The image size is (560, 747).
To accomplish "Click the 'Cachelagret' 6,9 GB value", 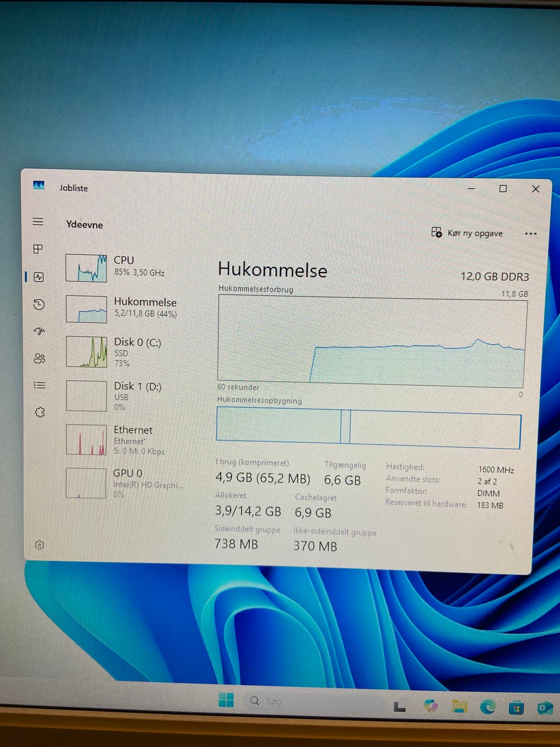I will pyautogui.click(x=313, y=513).
